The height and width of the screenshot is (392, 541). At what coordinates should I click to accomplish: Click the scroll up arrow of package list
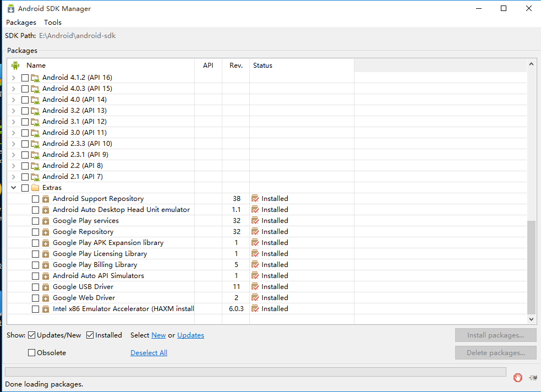click(x=531, y=64)
